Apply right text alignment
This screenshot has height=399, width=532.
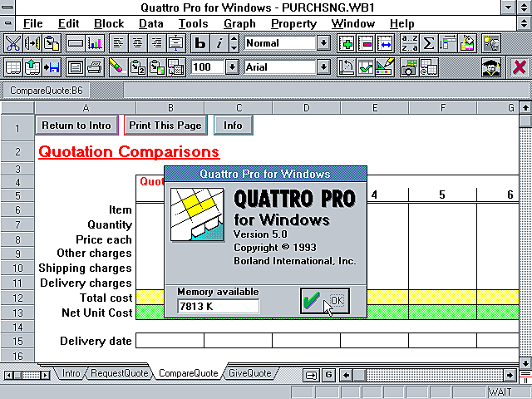coord(157,43)
